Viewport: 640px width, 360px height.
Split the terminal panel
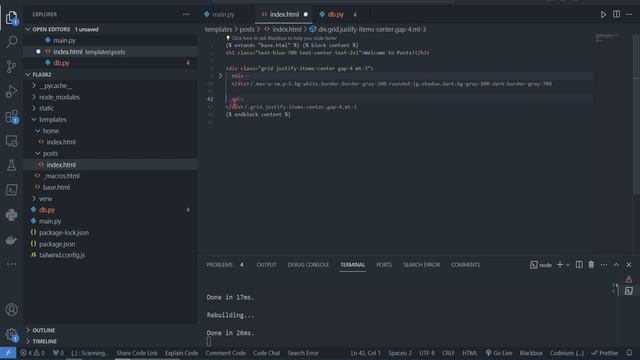(579, 264)
